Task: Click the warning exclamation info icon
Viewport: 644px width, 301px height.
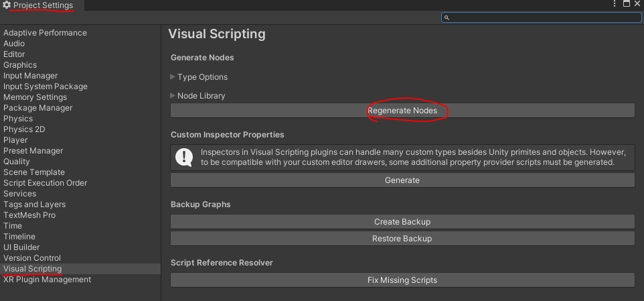Action: point(183,158)
